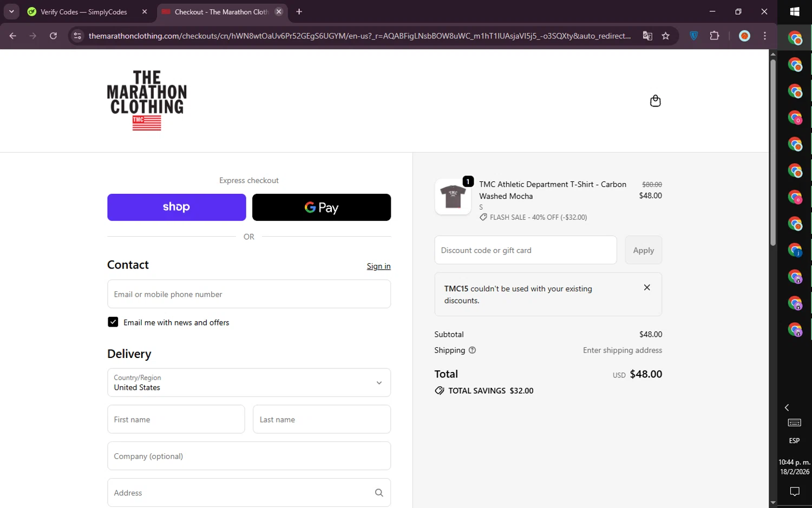812x508 pixels.
Task: Click the TMC T-Shirt product thumbnail
Action: tap(453, 197)
